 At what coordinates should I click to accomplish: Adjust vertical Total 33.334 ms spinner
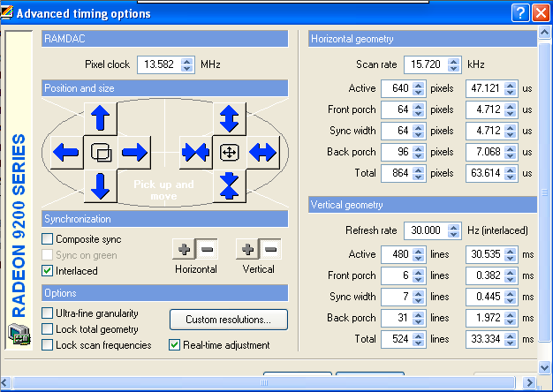[x=510, y=339]
